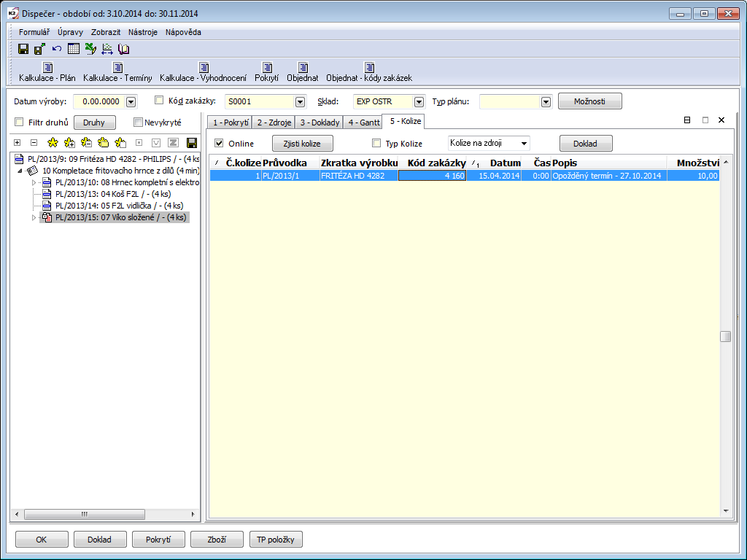The image size is (747, 560).
Task: Click the tree panel horizontal scrollbar thumb
Action: pos(85,514)
